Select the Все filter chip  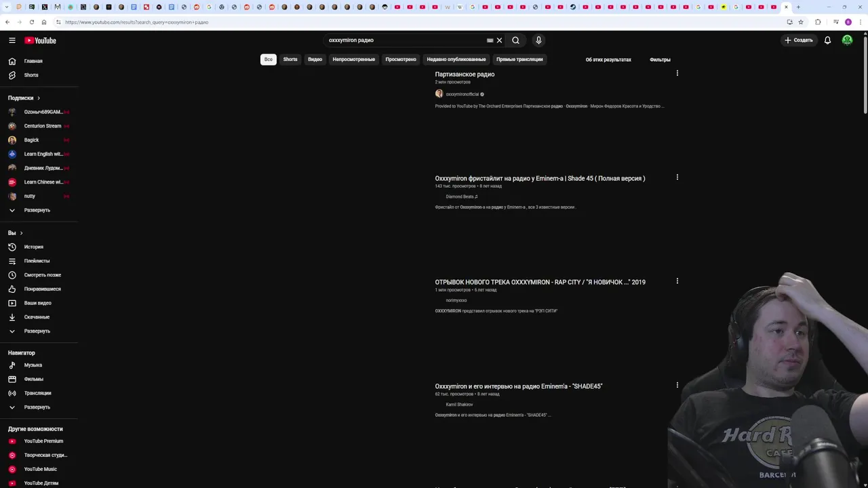click(x=269, y=60)
